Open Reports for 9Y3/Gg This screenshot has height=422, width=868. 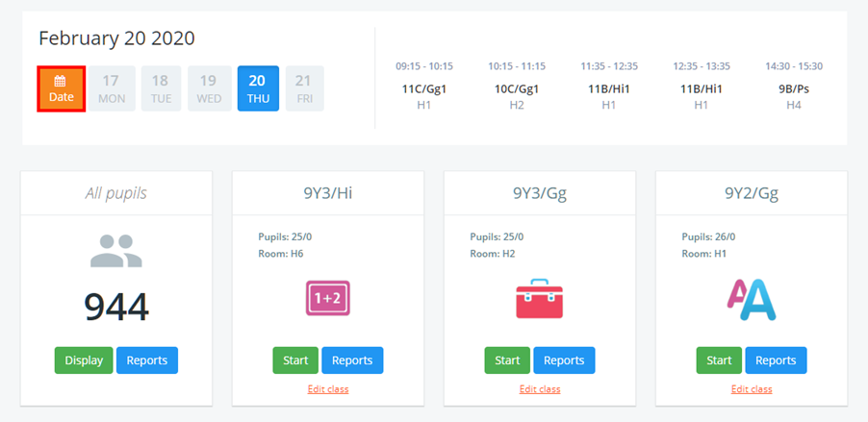[x=564, y=360]
